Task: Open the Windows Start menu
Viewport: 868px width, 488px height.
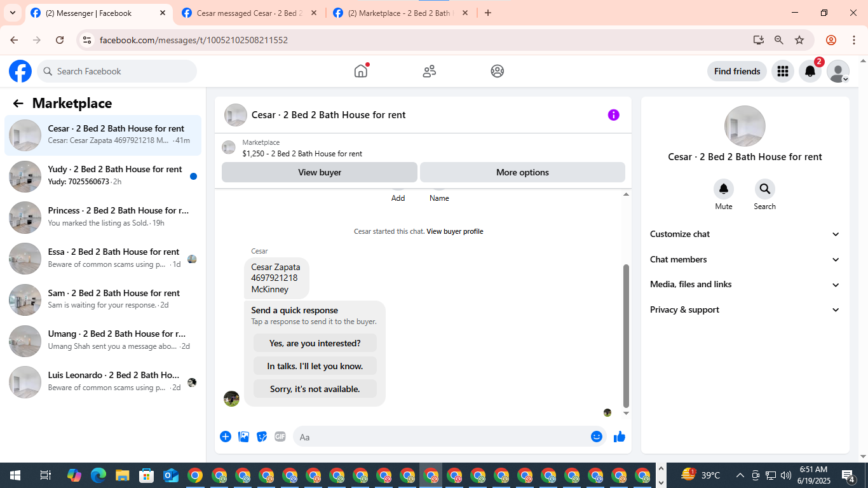Action: coord(15,475)
